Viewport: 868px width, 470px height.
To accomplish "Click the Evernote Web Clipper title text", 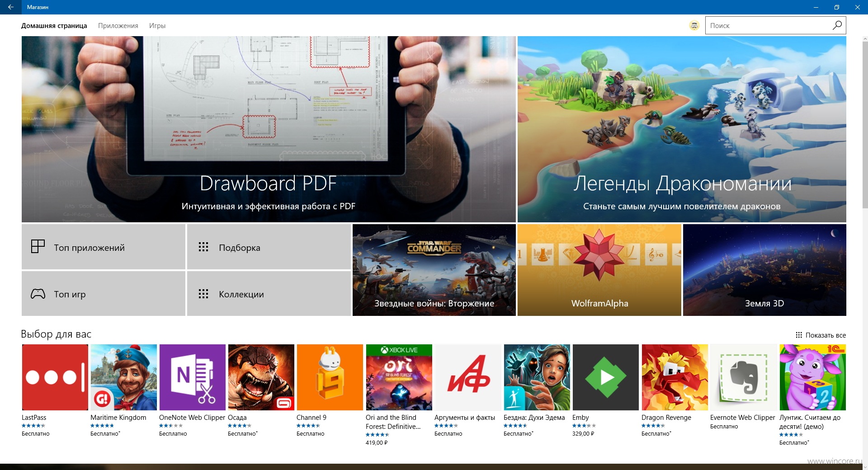I will pyautogui.click(x=742, y=418).
